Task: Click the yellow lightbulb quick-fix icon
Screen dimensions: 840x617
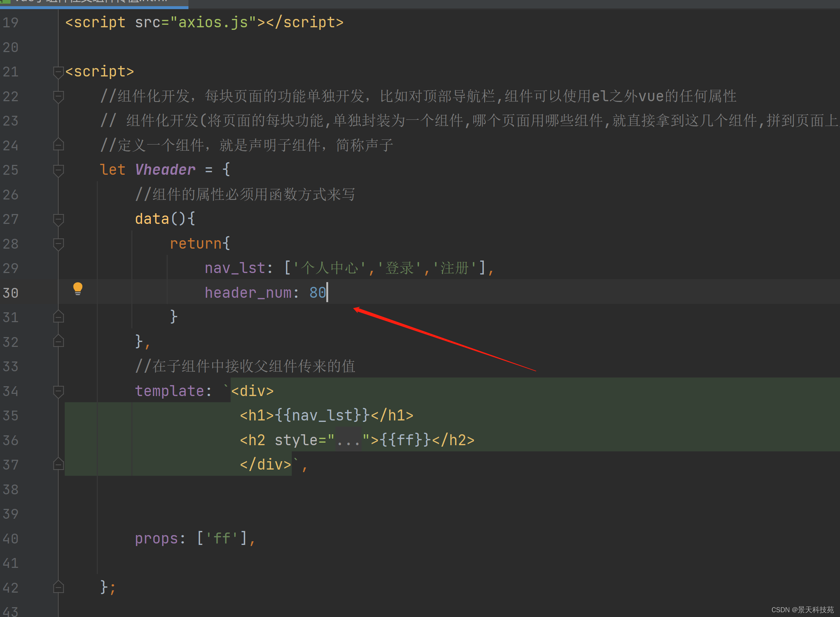Action: coord(77,289)
